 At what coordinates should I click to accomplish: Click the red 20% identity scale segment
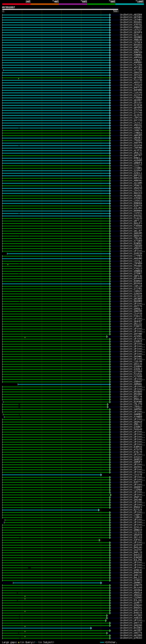tap(16, 4)
